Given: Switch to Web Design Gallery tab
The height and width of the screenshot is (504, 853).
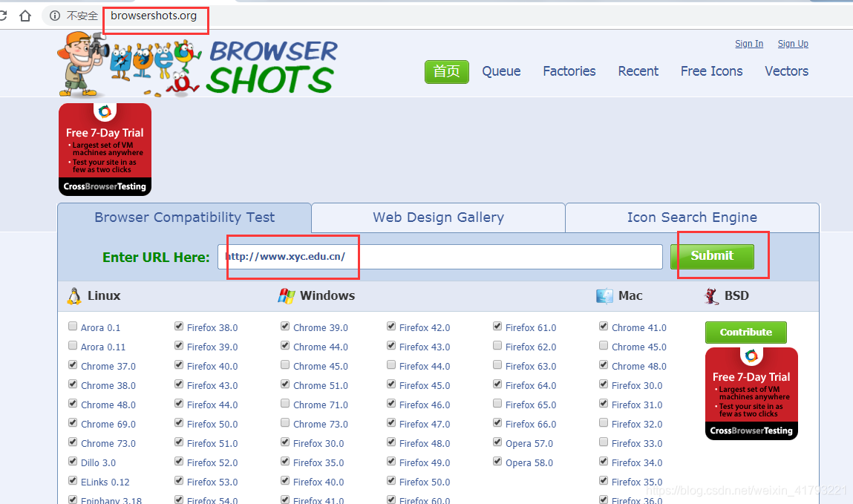Looking at the screenshot, I should (x=439, y=217).
